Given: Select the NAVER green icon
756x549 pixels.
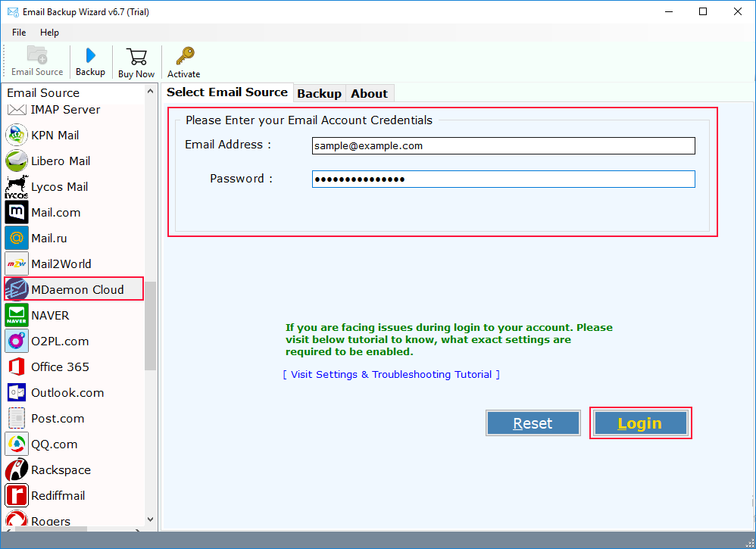Looking at the screenshot, I should click(x=17, y=315).
